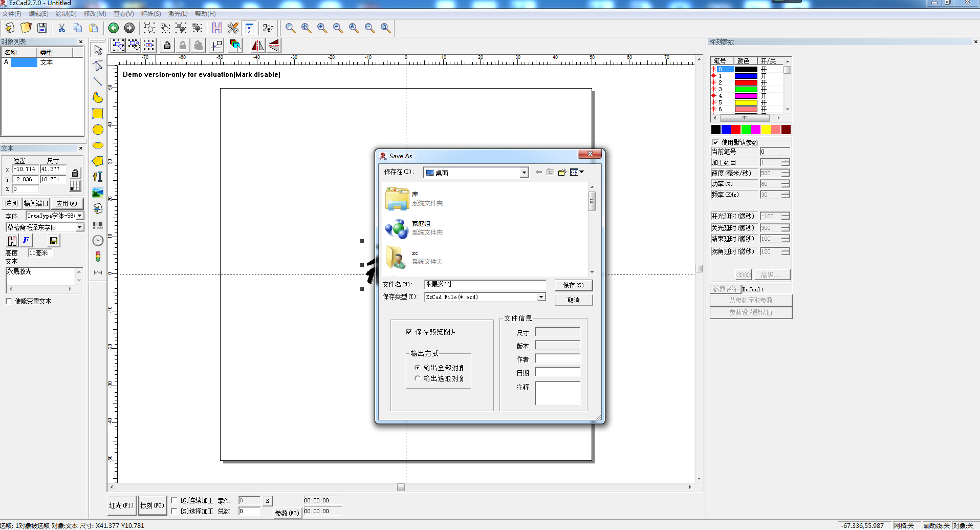Select the 输出选取对象 radio button
Screen dimensions: 980x530
click(x=417, y=378)
